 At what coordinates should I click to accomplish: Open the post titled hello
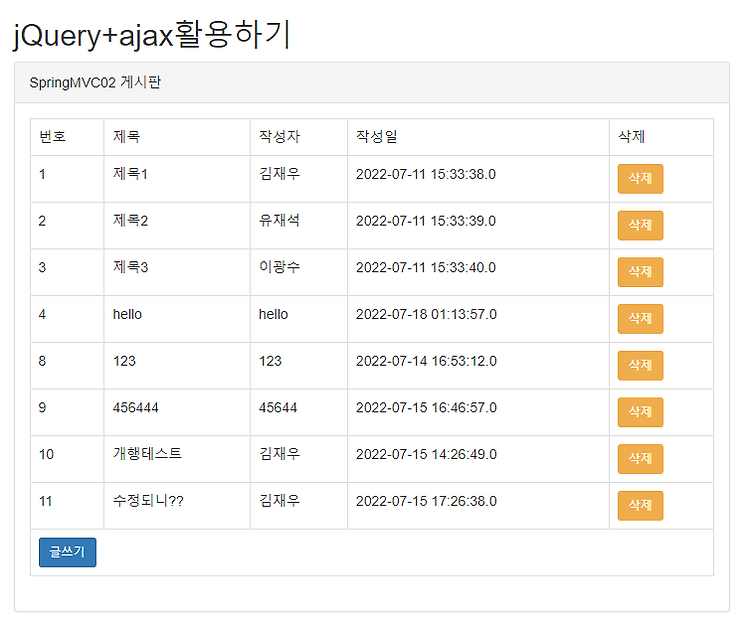(127, 314)
